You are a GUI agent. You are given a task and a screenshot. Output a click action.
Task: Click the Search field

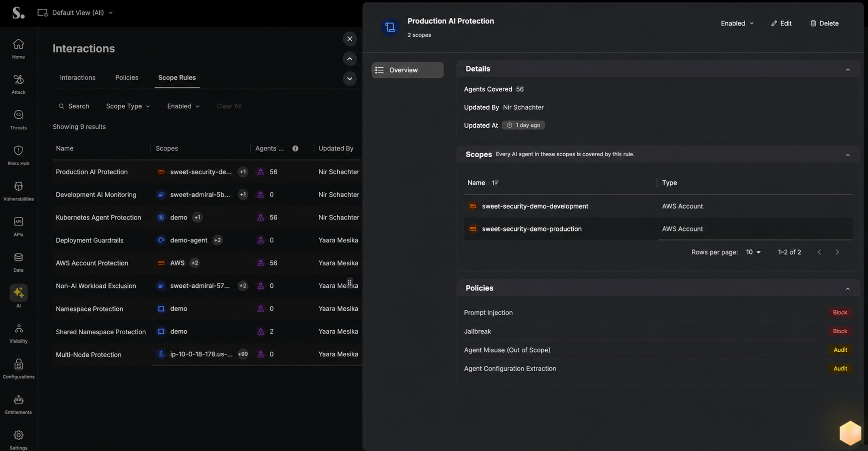74,106
